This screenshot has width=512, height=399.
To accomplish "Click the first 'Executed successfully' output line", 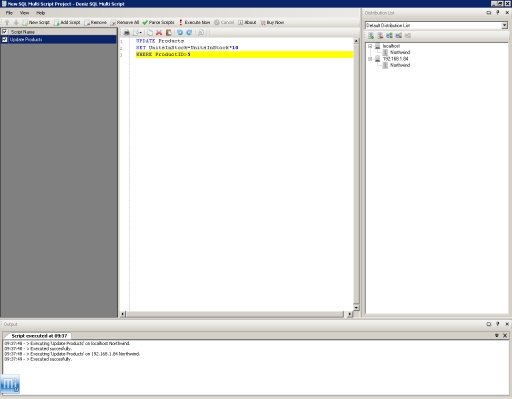I will pos(38,349).
